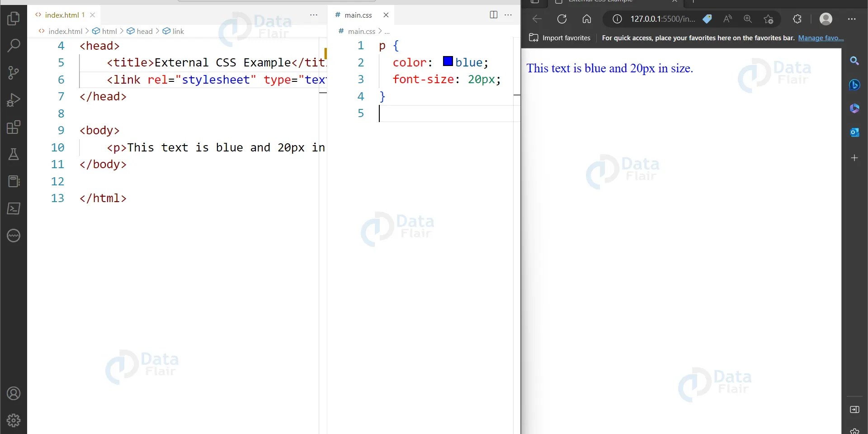Go to the browser home page

pos(587,19)
